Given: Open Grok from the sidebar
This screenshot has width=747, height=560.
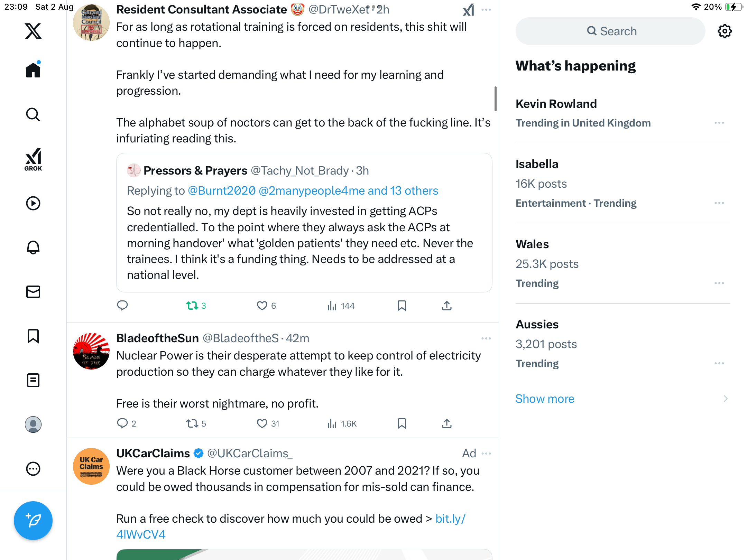Looking at the screenshot, I should pos(33,159).
